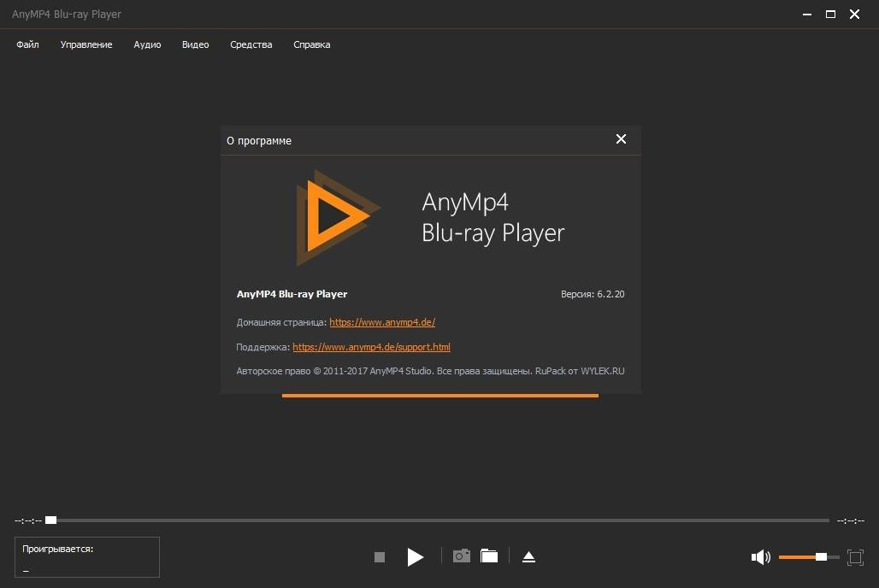
Task: Open the Средства menu
Action: point(251,44)
